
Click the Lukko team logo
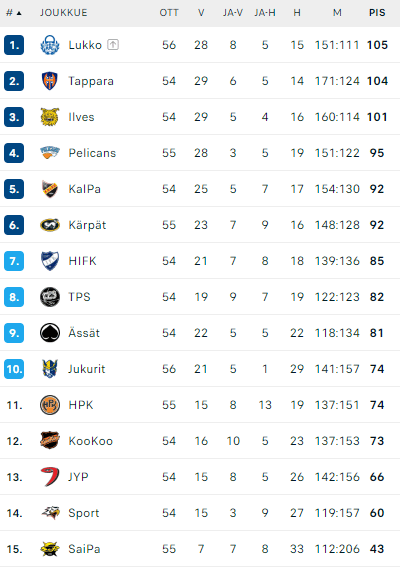pos(50,45)
